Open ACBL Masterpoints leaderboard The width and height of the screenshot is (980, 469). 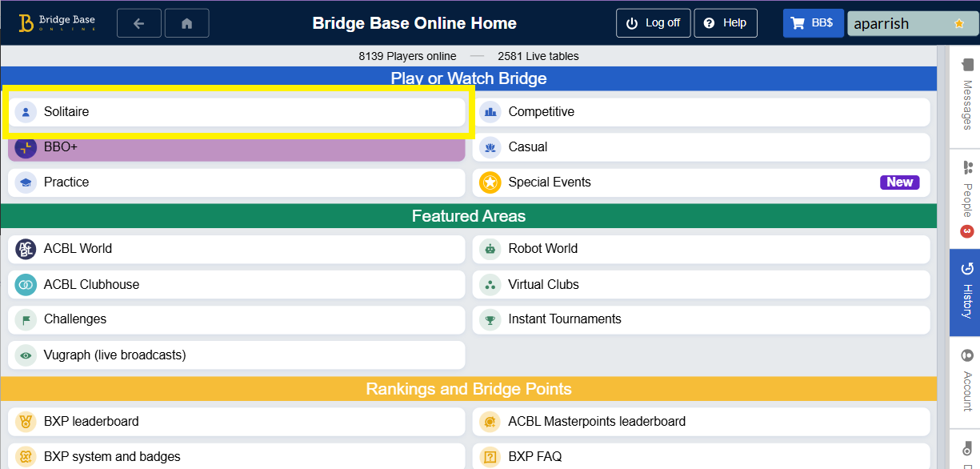tap(702, 422)
